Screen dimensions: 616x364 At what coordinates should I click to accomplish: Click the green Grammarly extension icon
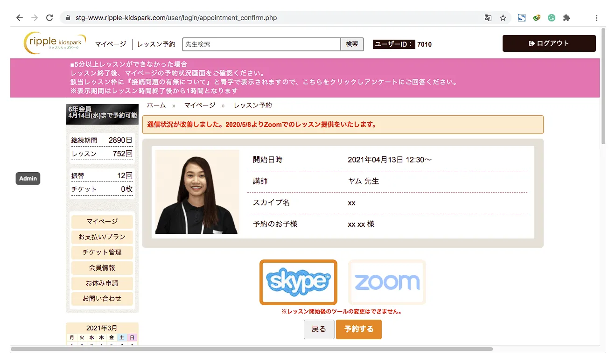pyautogui.click(x=552, y=18)
